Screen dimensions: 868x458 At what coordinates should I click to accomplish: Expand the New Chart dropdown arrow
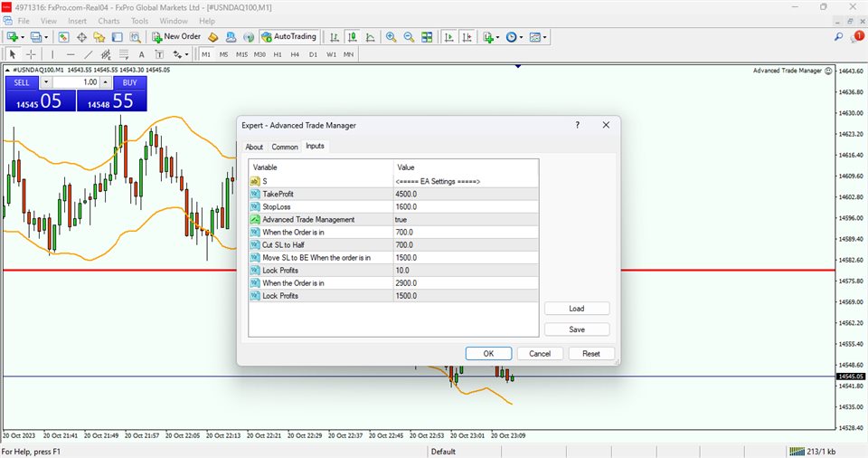pyautogui.click(x=22, y=37)
